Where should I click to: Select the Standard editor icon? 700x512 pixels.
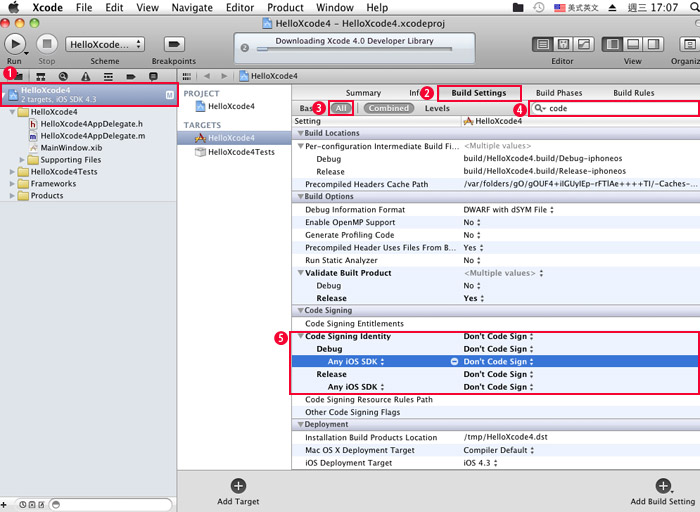[542, 44]
